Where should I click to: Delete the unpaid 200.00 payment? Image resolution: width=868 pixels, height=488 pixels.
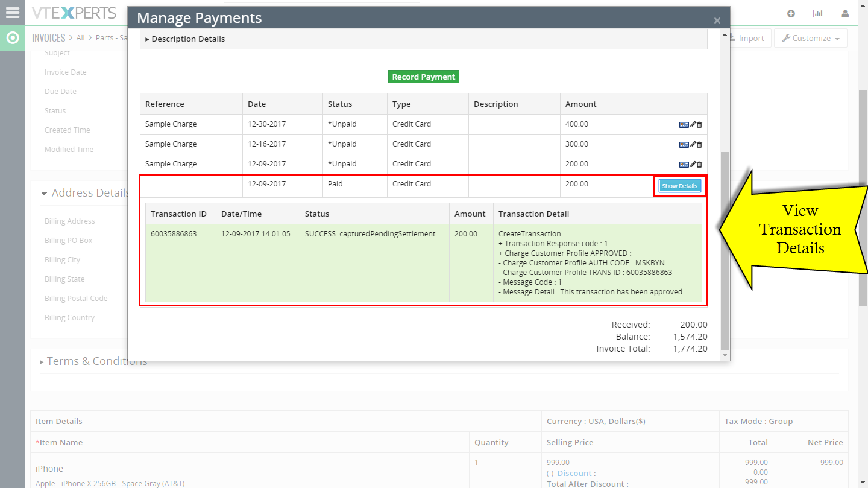pos(699,164)
